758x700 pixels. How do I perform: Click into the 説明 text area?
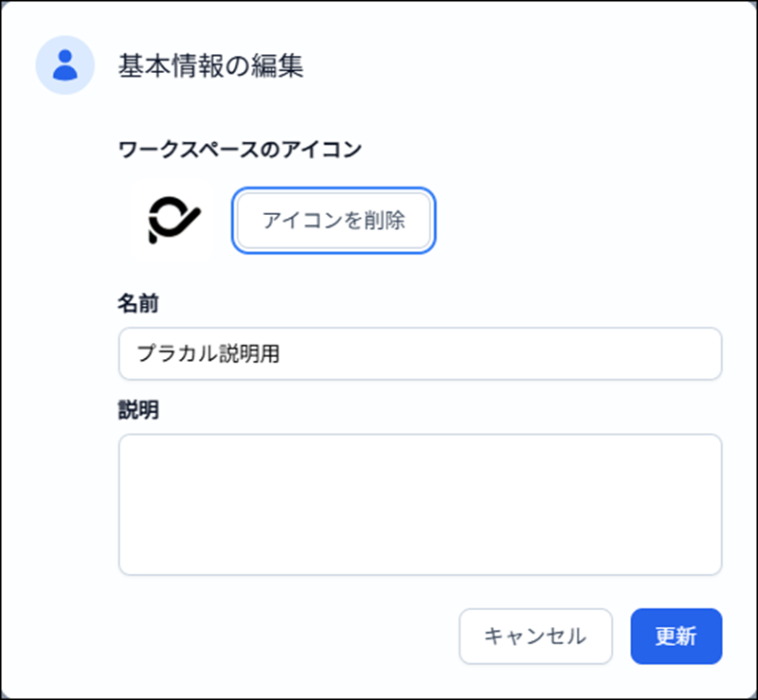tap(420, 504)
